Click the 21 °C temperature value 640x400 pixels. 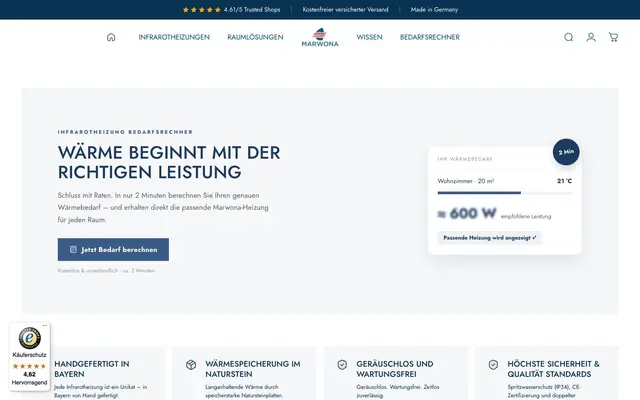coord(564,181)
